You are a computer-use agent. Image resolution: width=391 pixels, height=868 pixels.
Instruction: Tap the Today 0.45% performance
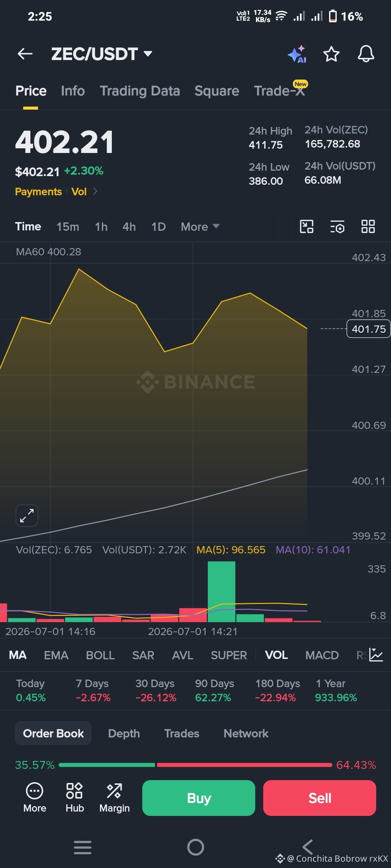click(31, 690)
